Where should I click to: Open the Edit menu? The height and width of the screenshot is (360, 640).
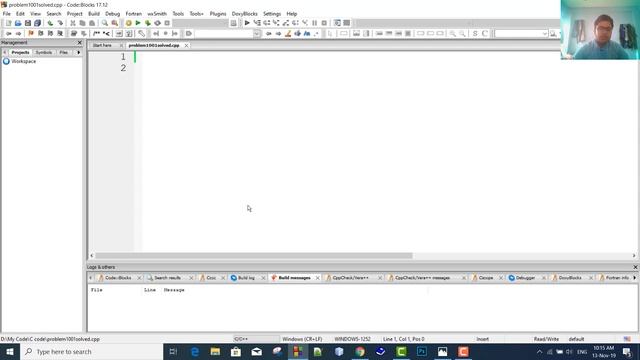coord(20,14)
